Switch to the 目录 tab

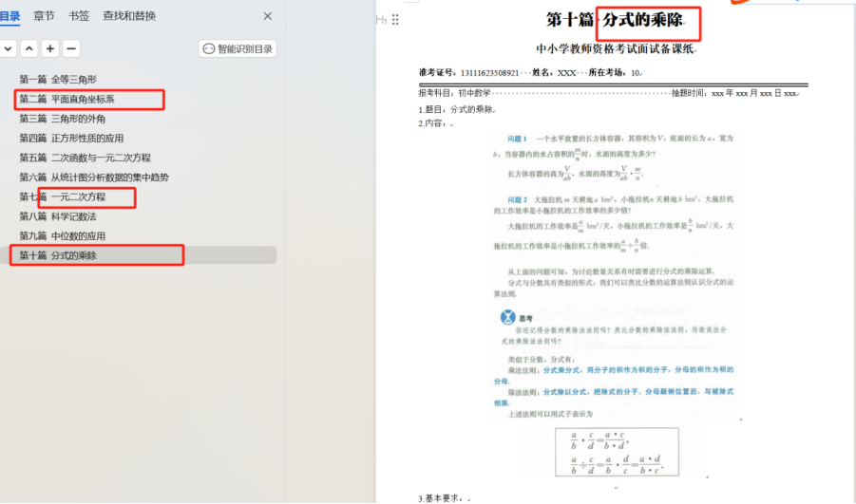pos(10,16)
